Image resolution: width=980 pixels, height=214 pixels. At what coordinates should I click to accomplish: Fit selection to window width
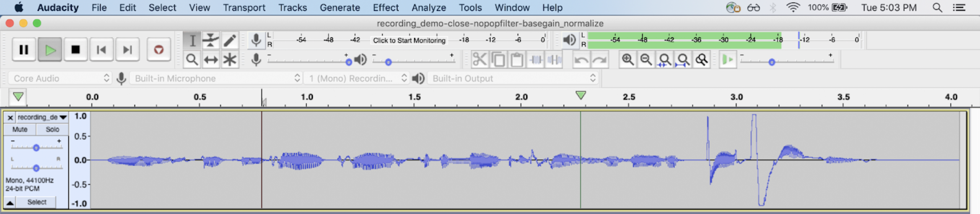(664, 60)
